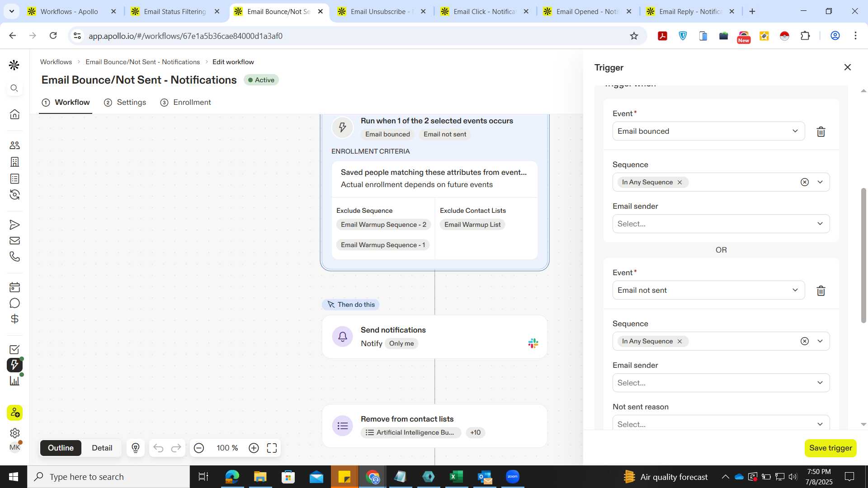Switch to Outline view
Screen dimensions: 868x488
pos(61,448)
